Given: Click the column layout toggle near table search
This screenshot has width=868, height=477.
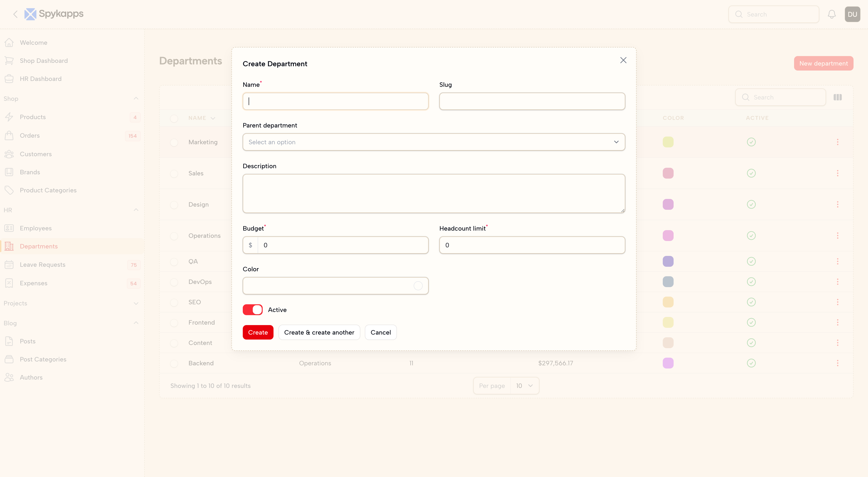Looking at the screenshot, I should 838,97.
